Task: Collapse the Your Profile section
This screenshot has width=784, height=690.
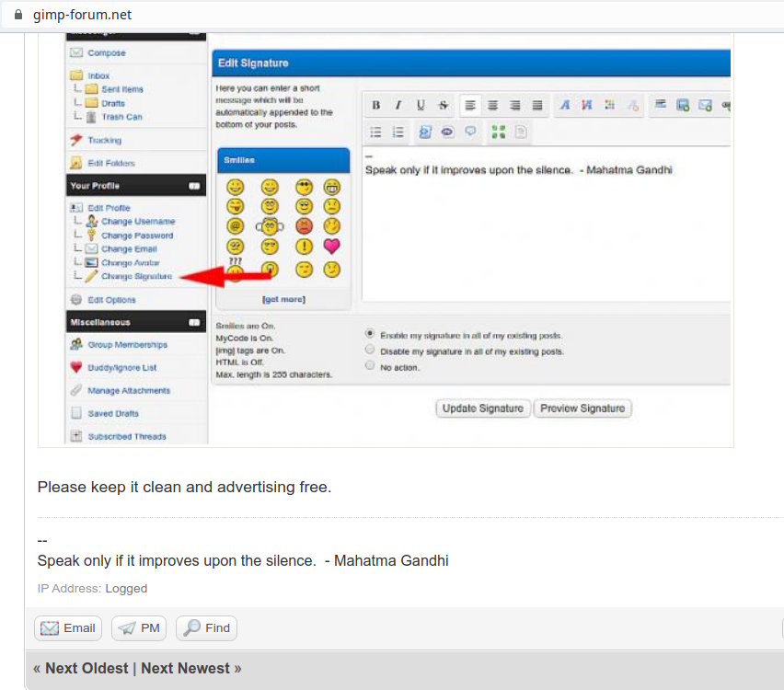Action: coord(194,186)
